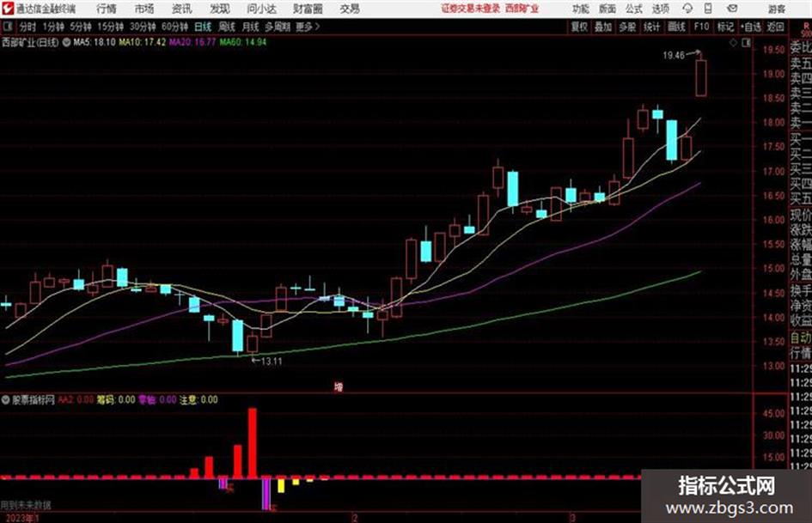812x523 pixels.
Task: Click the 返回 back button
Action: pos(775,27)
